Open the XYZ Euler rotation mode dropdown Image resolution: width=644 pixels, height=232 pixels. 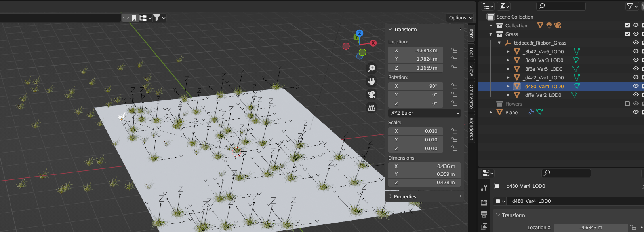[424, 113]
